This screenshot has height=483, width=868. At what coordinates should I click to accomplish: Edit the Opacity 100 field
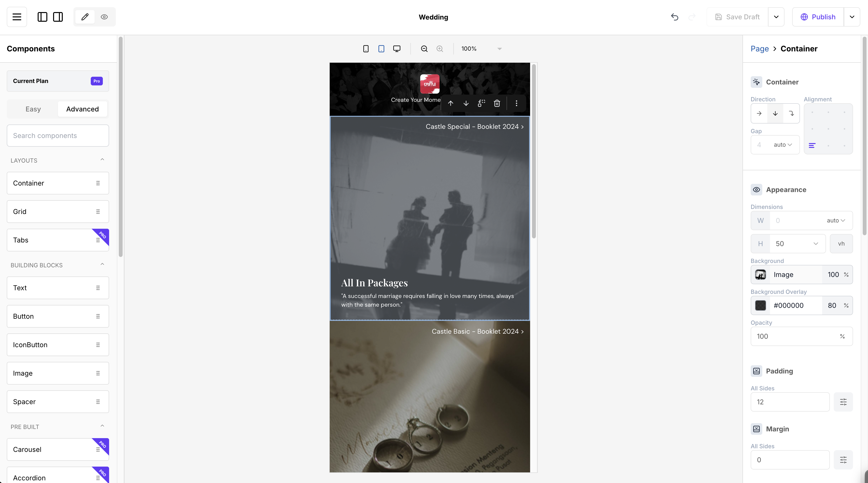click(802, 337)
